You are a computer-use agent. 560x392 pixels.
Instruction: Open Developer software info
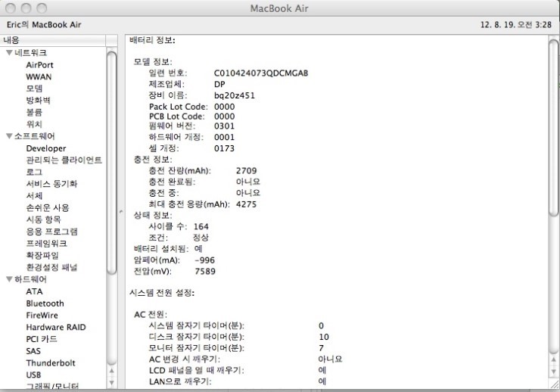tap(45, 148)
